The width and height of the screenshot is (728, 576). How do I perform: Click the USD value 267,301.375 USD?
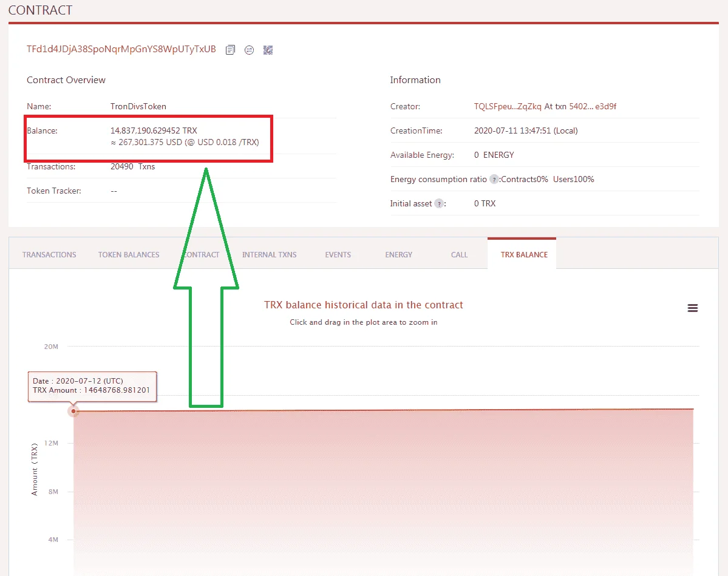(151, 142)
